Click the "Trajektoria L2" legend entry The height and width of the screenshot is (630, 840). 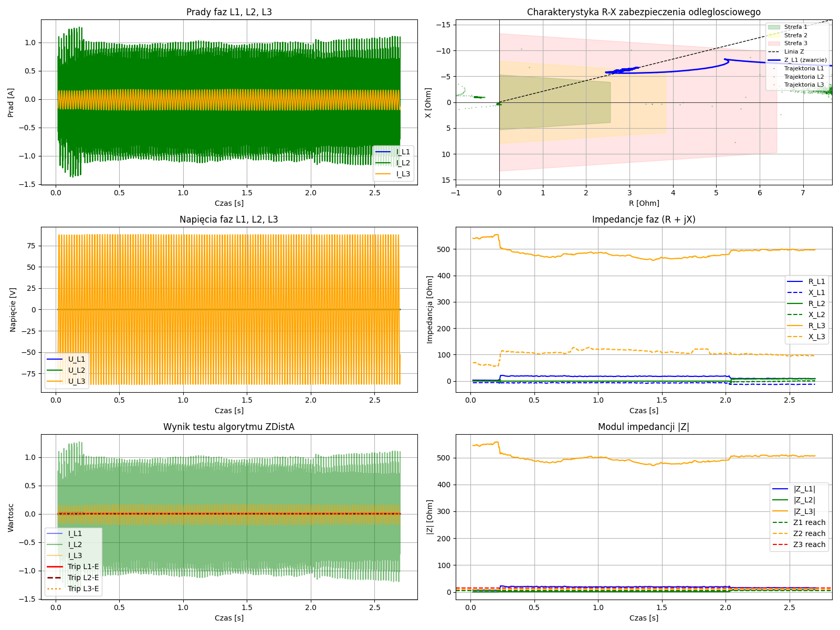tap(804, 77)
